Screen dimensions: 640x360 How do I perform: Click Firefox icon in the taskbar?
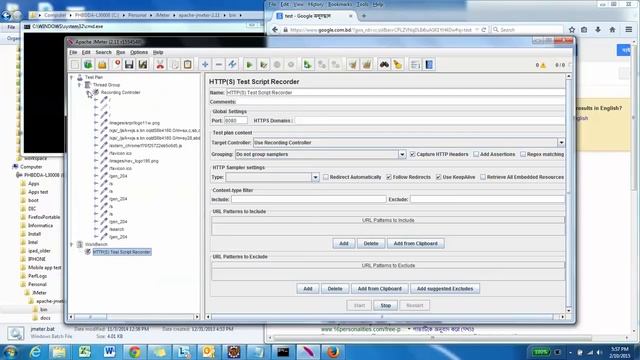point(333,352)
